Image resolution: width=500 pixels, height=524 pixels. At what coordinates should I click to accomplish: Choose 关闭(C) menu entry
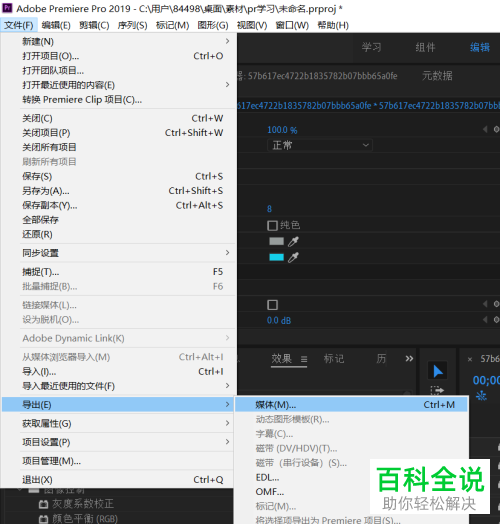coord(118,118)
